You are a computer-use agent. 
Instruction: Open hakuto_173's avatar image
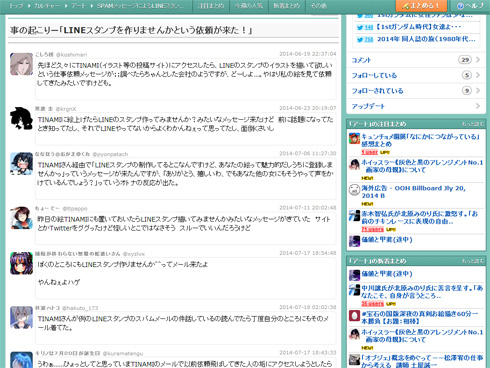pyautogui.click(x=21, y=317)
